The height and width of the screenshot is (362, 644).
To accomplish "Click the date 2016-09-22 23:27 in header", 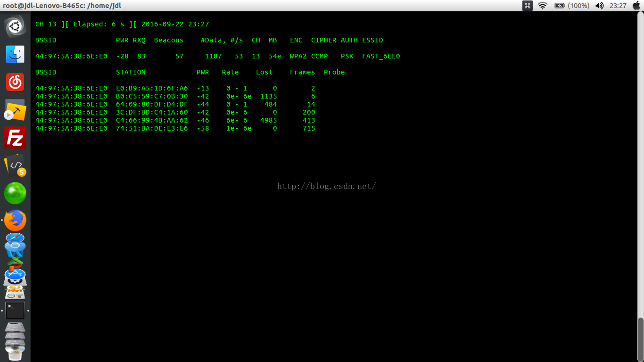I will click(x=175, y=24).
